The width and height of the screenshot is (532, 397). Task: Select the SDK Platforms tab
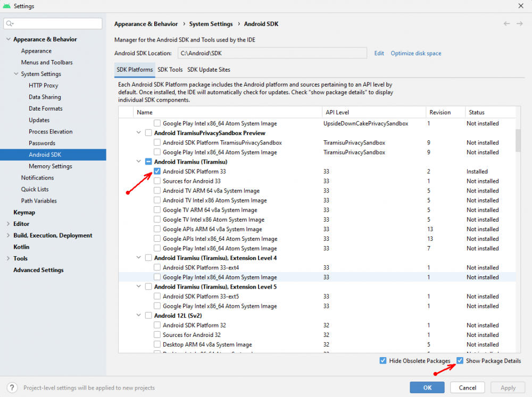tap(135, 70)
